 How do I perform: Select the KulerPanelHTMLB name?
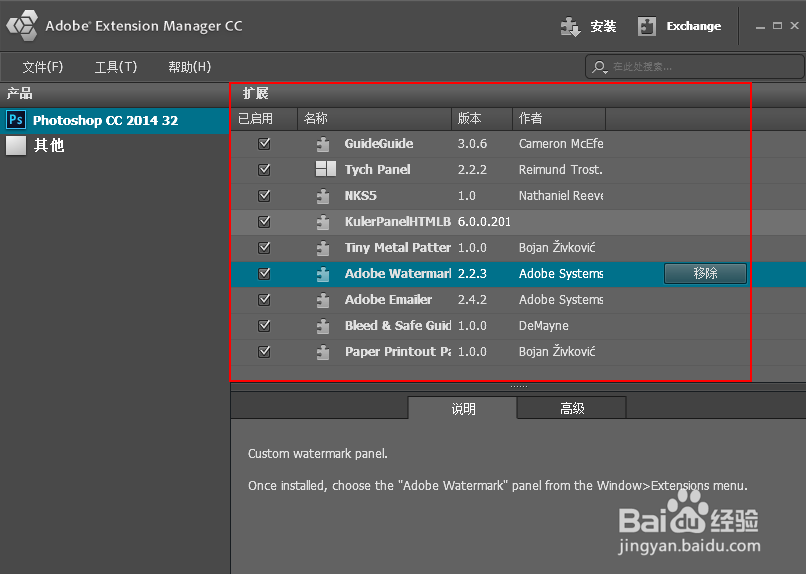(397, 221)
